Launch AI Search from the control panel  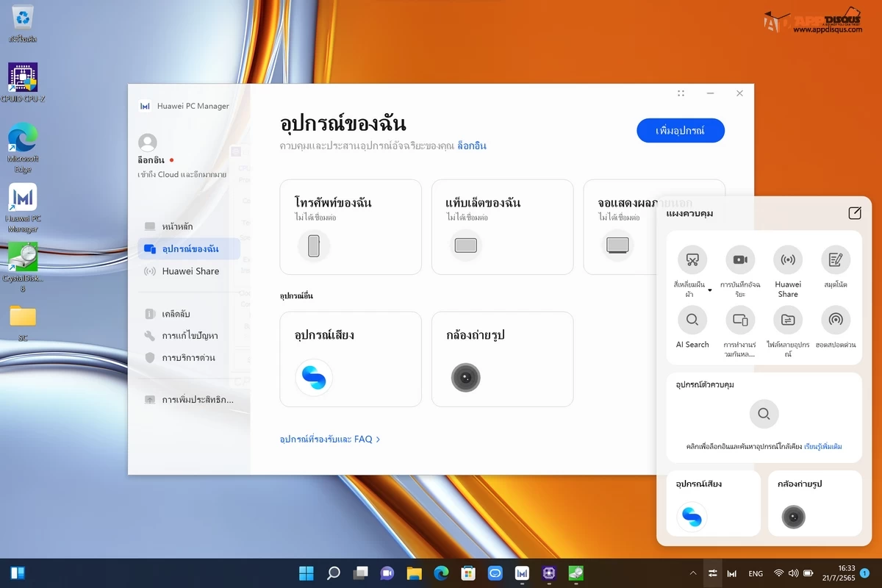[x=692, y=320]
